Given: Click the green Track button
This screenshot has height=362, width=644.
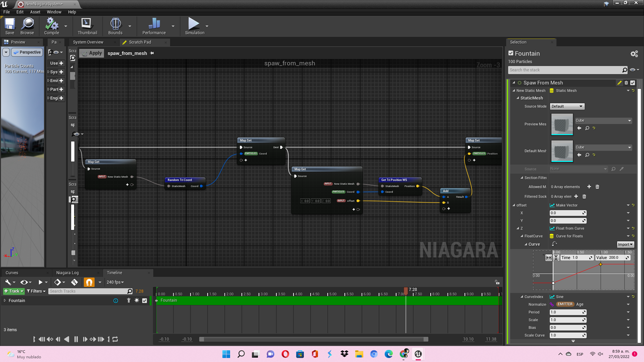Looking at the screenshot, I should pos(13,291).
